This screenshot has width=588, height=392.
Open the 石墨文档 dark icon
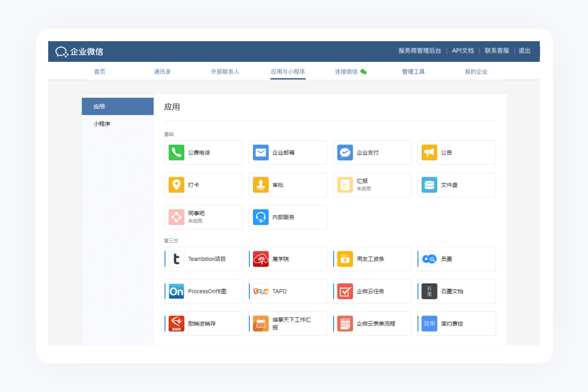[429, 291]
